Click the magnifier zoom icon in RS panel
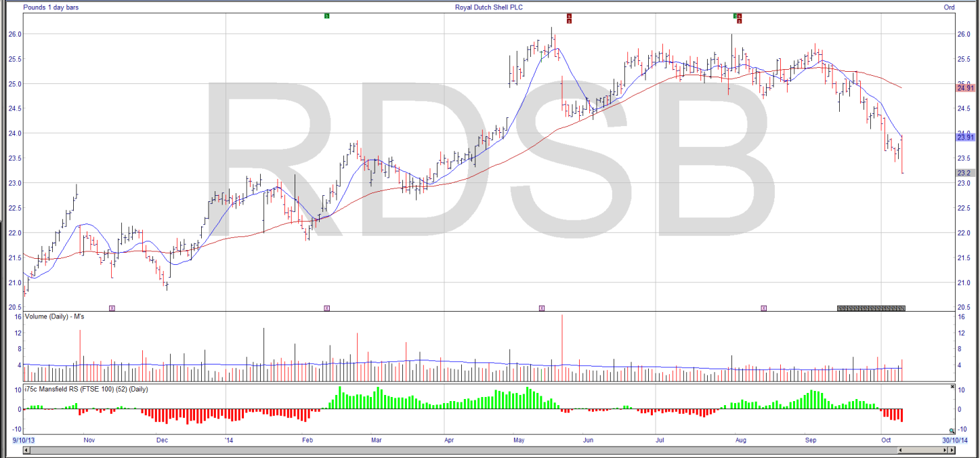This screenshot has width=980, height=458. pyautogui.click(x=952, y=431)
